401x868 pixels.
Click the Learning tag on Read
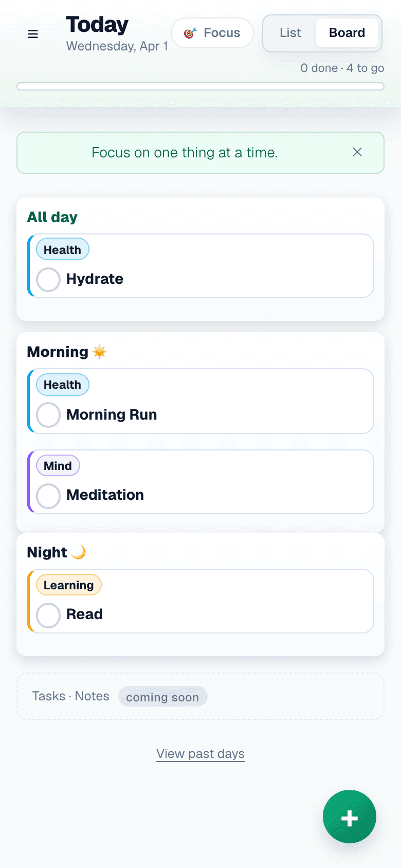click(68, 585)
